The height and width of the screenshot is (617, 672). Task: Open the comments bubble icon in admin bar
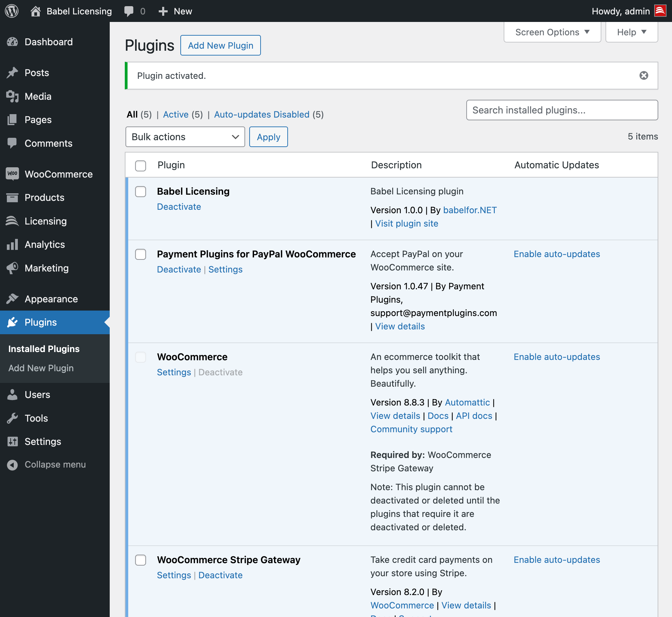[129, 11]
